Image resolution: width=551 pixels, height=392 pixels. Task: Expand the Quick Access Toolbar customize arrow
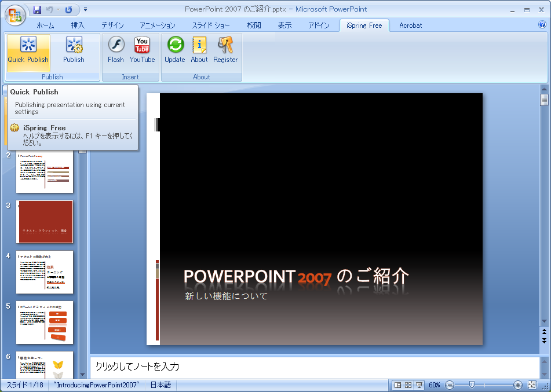[x=85, y=10]
